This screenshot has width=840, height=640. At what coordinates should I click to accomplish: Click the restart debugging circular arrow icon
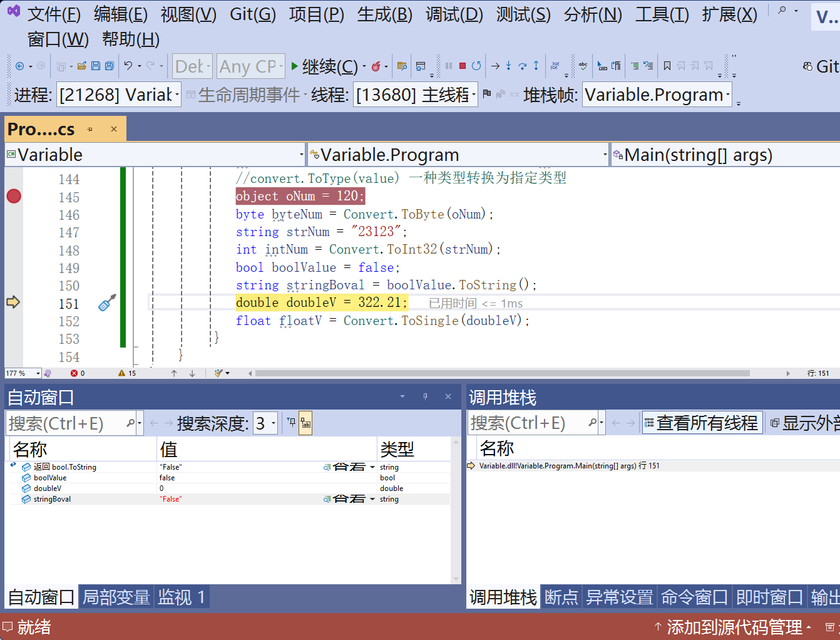[x=476, y=65]
